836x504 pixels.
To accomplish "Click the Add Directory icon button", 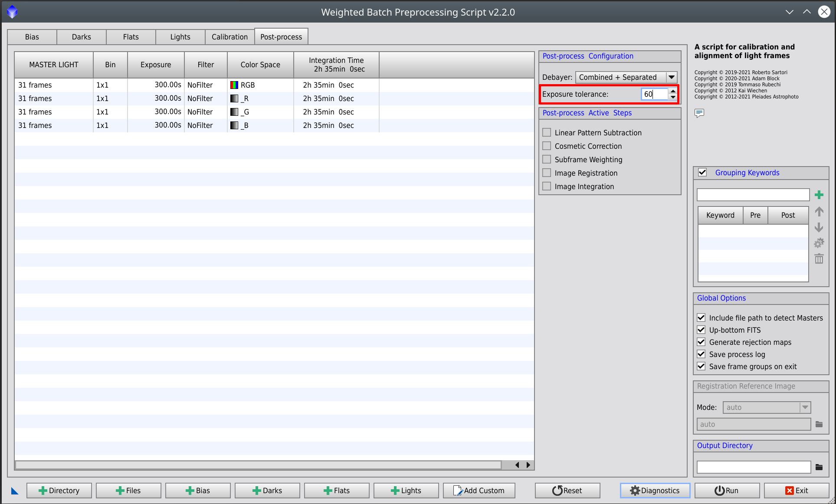I will [59, 490].
